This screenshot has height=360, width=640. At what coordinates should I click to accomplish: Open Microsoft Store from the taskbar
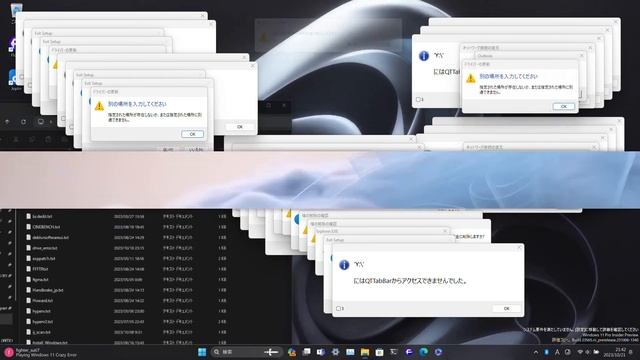(380, 352)
